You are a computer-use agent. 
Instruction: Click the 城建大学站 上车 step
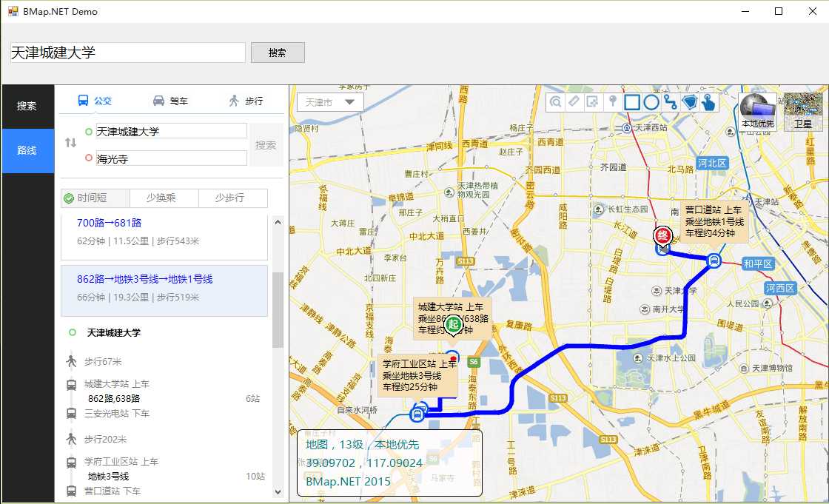[117, 384]
